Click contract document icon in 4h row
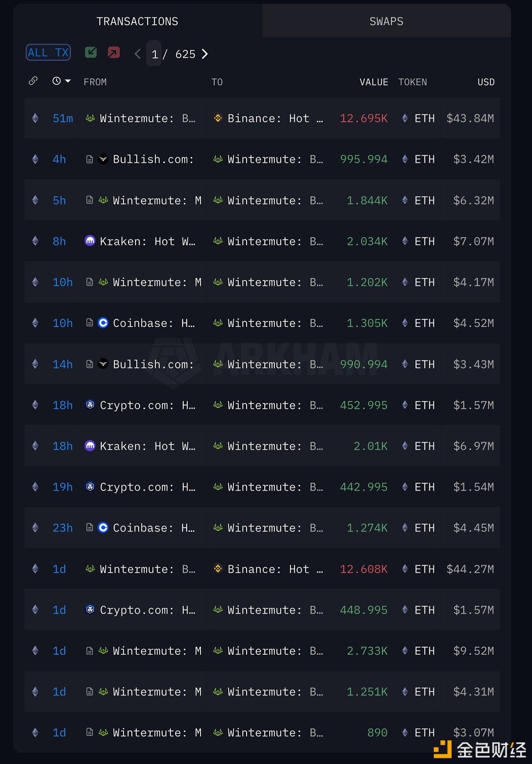Viewport: 532px width, 764px height. [89, 159]
